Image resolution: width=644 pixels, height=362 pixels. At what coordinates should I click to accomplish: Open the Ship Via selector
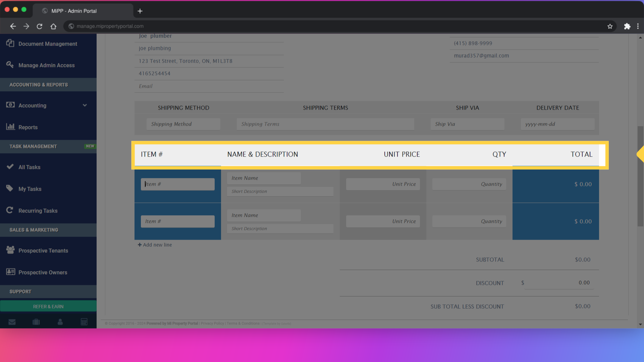[x=467, y=124]
